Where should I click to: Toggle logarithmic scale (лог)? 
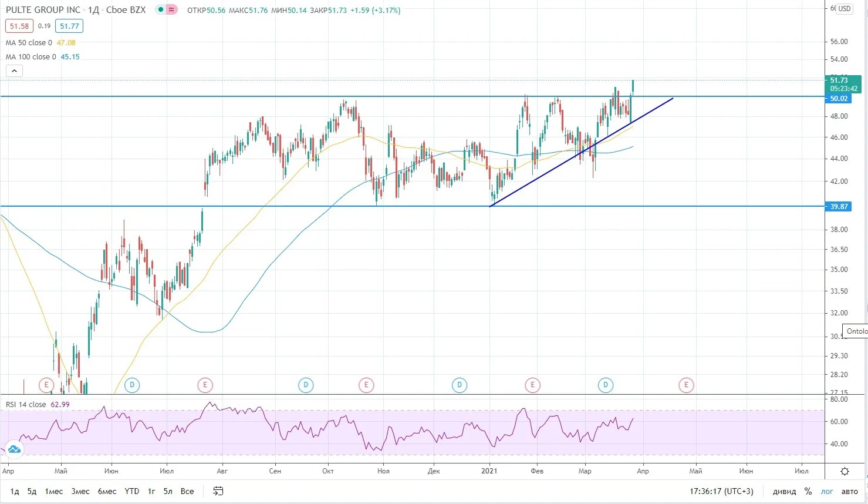click(x=826, y=491)
